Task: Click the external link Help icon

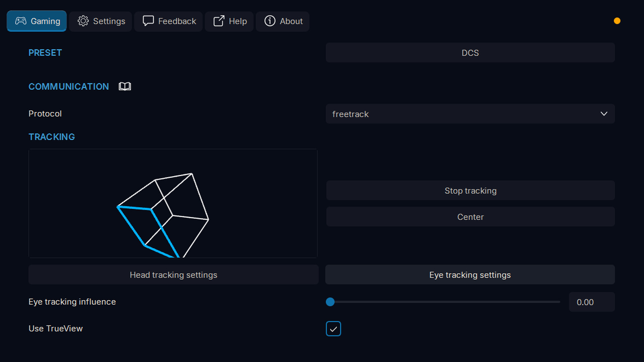Action: 219,21
